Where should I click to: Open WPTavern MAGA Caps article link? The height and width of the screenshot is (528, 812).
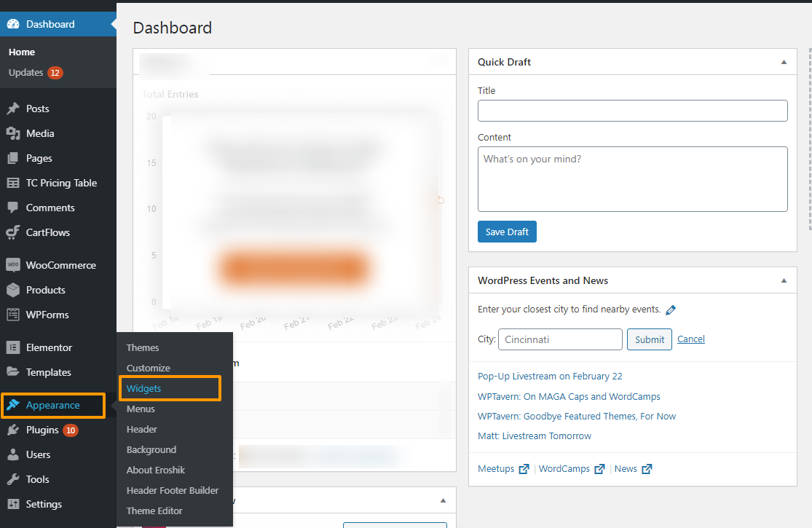click(569, 396)
